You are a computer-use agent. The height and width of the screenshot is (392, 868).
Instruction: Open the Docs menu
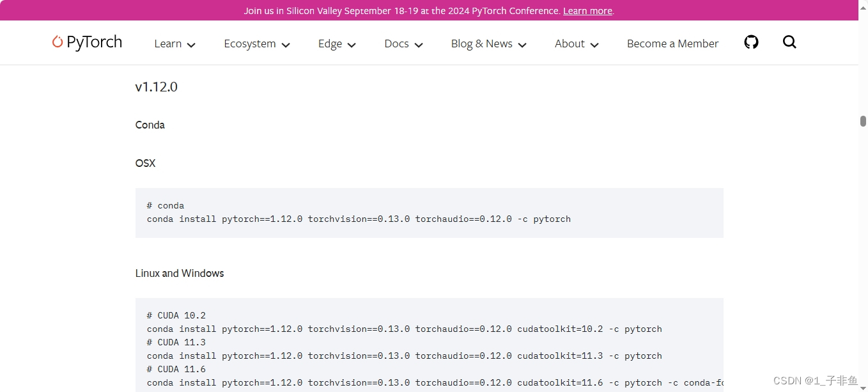click(396, 43)
